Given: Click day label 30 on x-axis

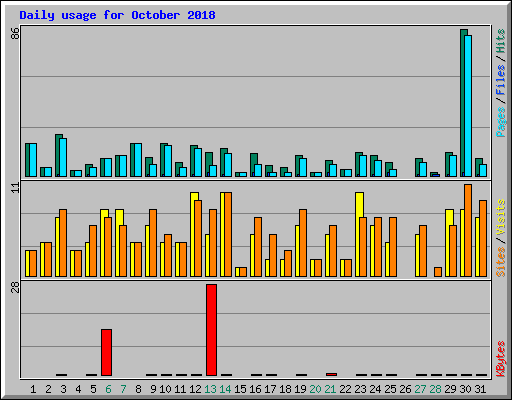Looking at the screenshot, I should (465, 389).
